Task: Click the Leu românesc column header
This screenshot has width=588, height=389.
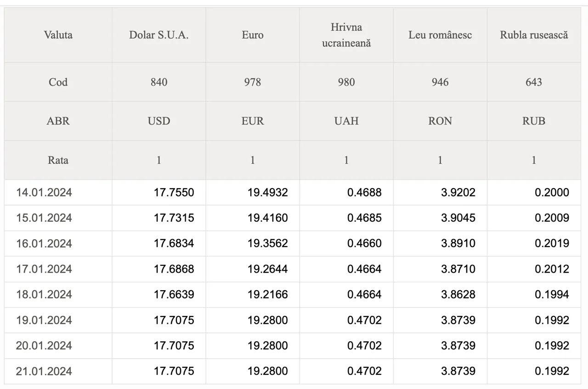Action: (440, 35)
